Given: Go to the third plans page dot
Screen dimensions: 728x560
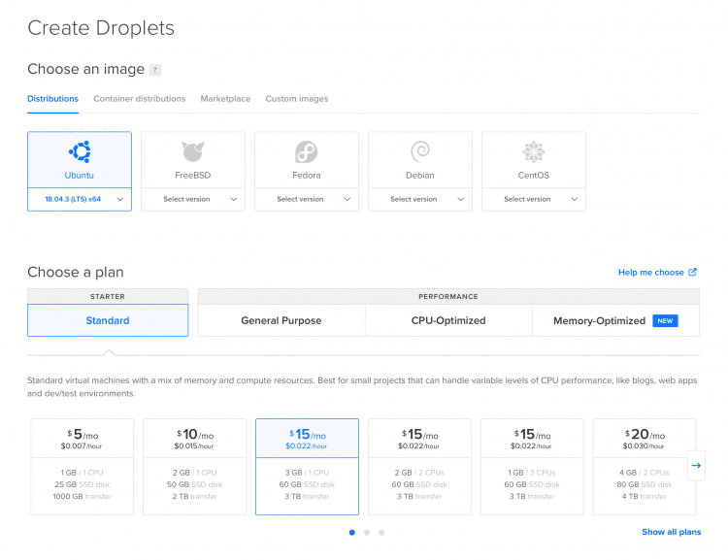Looking at the screenshot, I should pos(381,533).
